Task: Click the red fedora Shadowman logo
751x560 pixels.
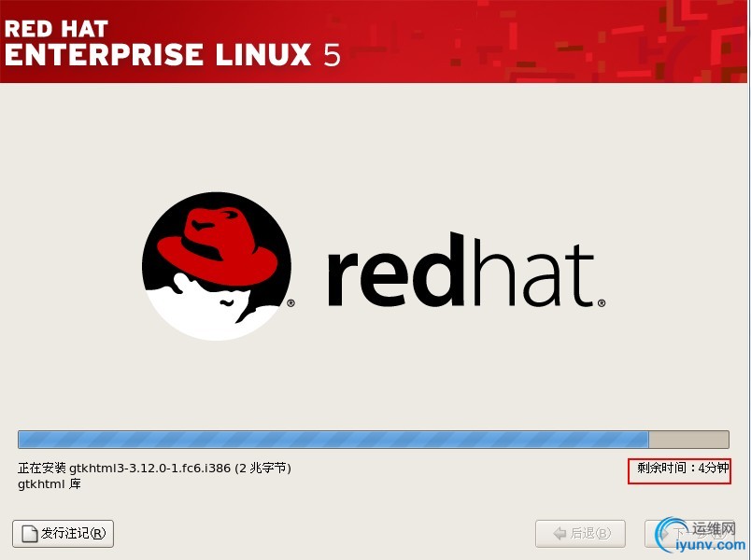Action: (x=217, y=266)
